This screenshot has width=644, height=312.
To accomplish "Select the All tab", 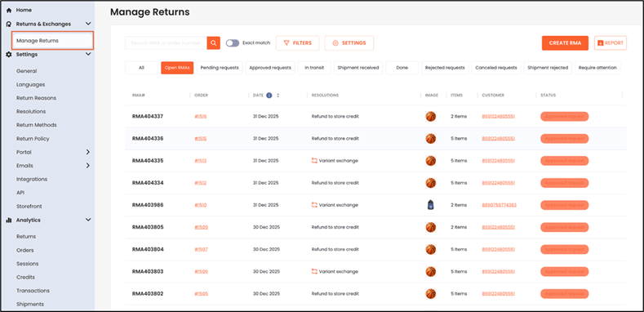I will click(x=141, y=68).
